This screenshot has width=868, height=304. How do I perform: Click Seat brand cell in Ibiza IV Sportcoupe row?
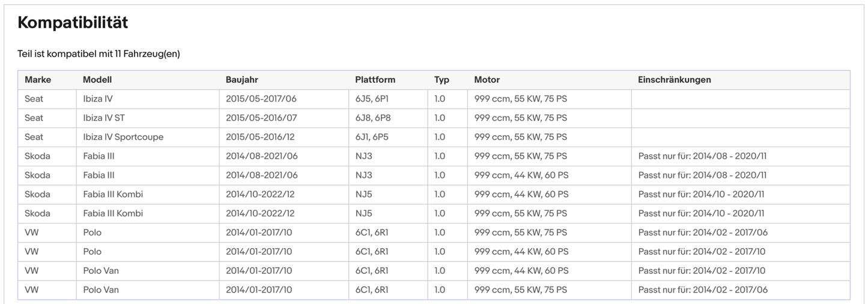pos(34,137)
